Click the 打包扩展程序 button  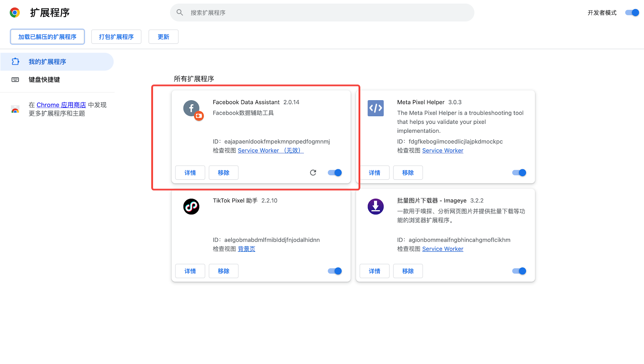[x=116, y=37]
